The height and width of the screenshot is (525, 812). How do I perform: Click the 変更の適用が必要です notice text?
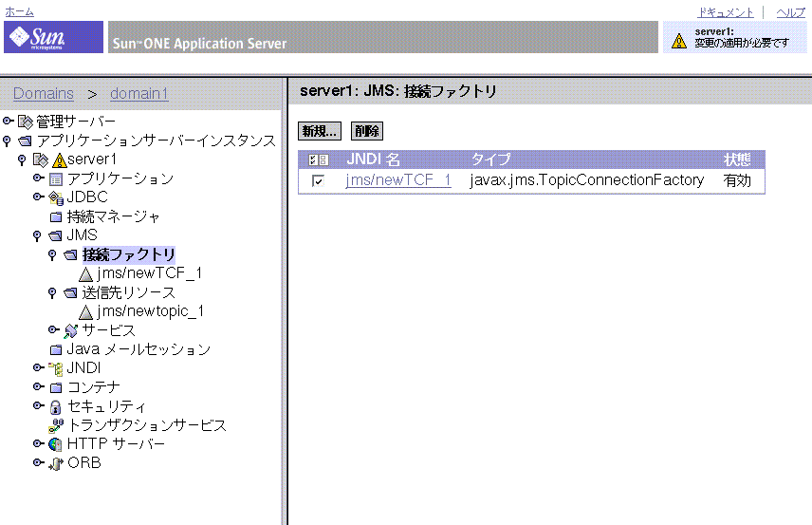(742, 43)
